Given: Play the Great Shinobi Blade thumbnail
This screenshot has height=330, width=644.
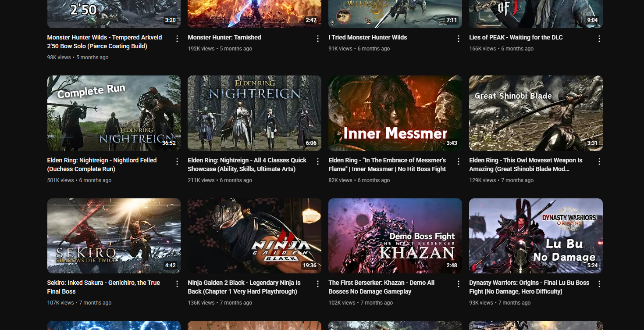Looking at the screenshot, I should click(x=536, y=113).
